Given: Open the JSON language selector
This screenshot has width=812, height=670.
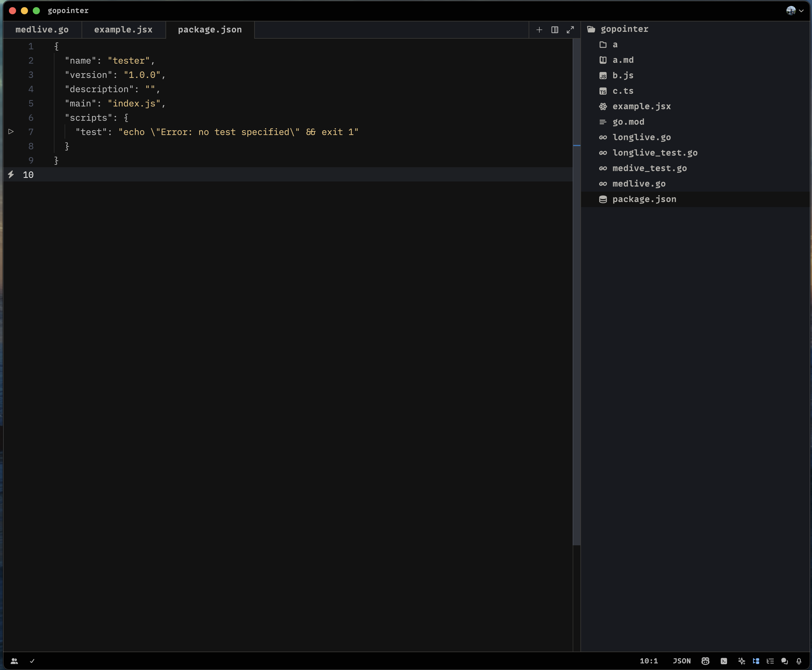Looking at the screenshot, I should [682, 661].
